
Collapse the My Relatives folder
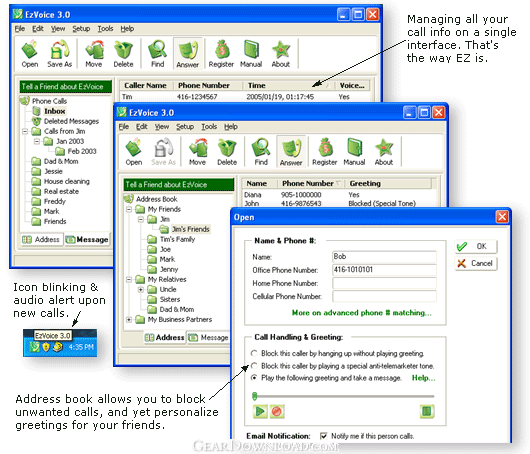[x=129, y=279]
